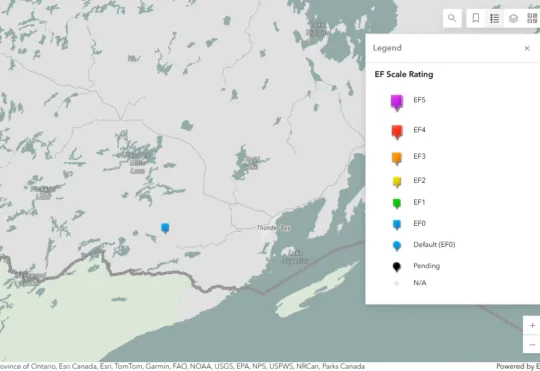Click the round Default (EF0) legend marker

pos(397,246)
